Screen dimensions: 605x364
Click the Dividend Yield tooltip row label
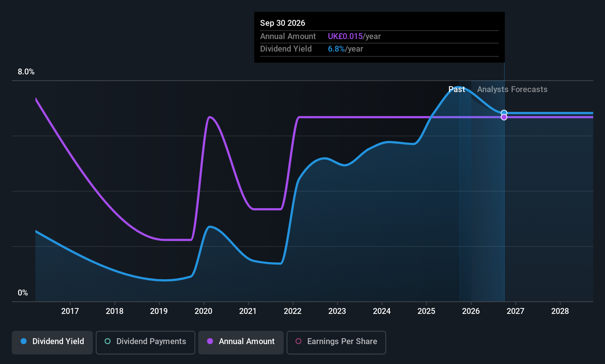click(x=286, y=49)
